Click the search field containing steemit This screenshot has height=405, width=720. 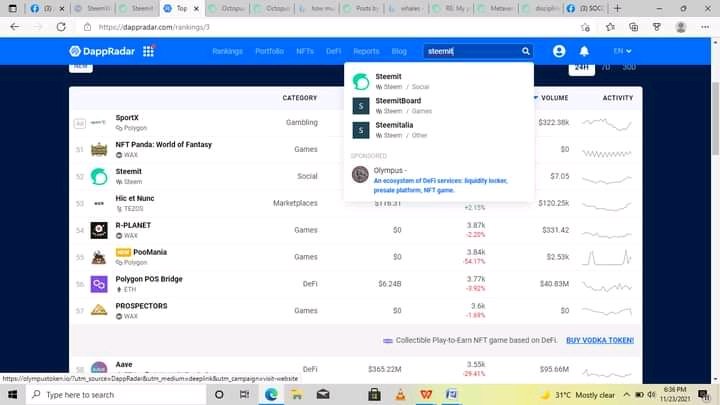478,51
